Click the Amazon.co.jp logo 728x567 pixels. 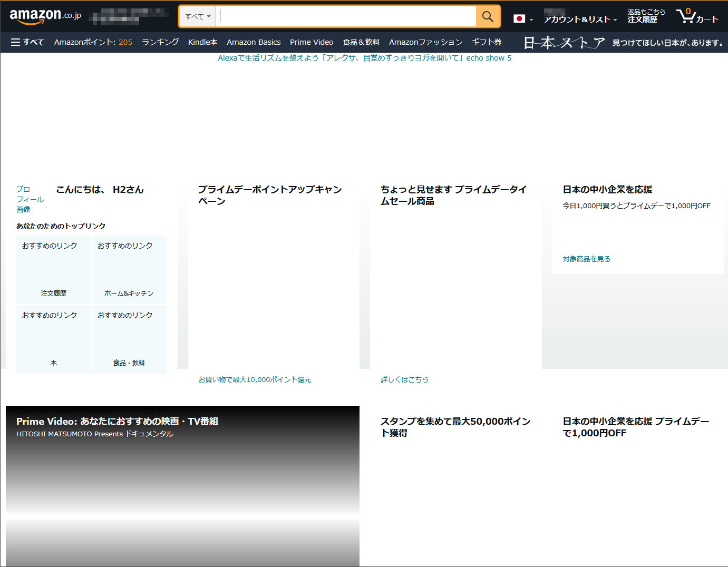pos(45,16)
